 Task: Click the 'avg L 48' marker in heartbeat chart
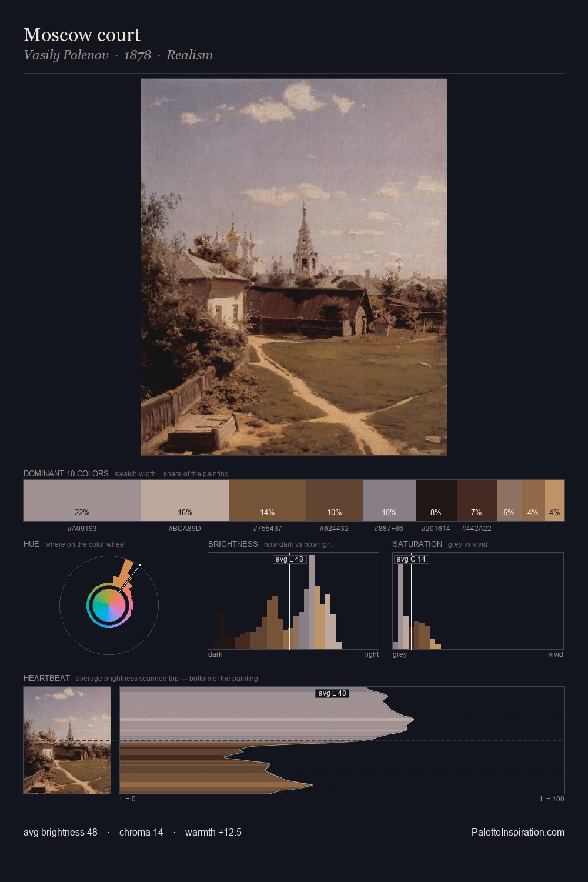click(x=332, y=693)
